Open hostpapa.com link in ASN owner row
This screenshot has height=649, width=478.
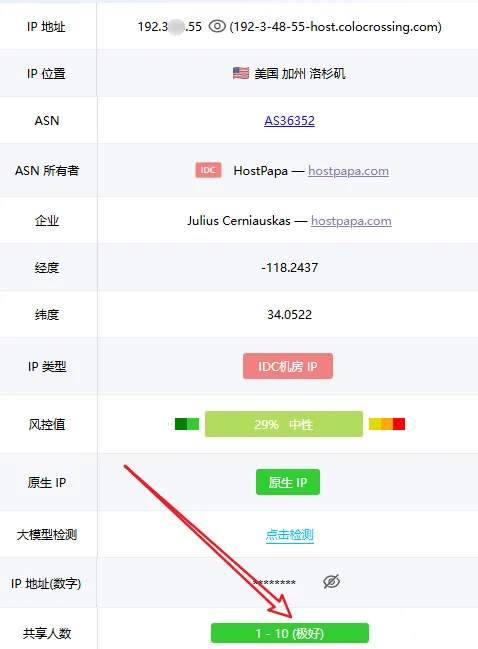click(348, 171)
